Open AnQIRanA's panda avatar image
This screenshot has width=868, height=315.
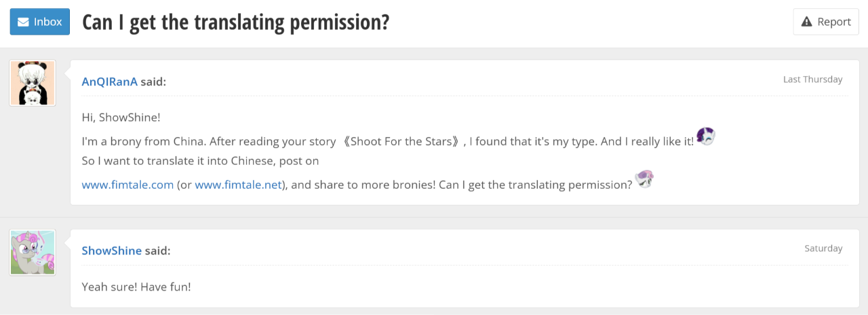point(33,83)
